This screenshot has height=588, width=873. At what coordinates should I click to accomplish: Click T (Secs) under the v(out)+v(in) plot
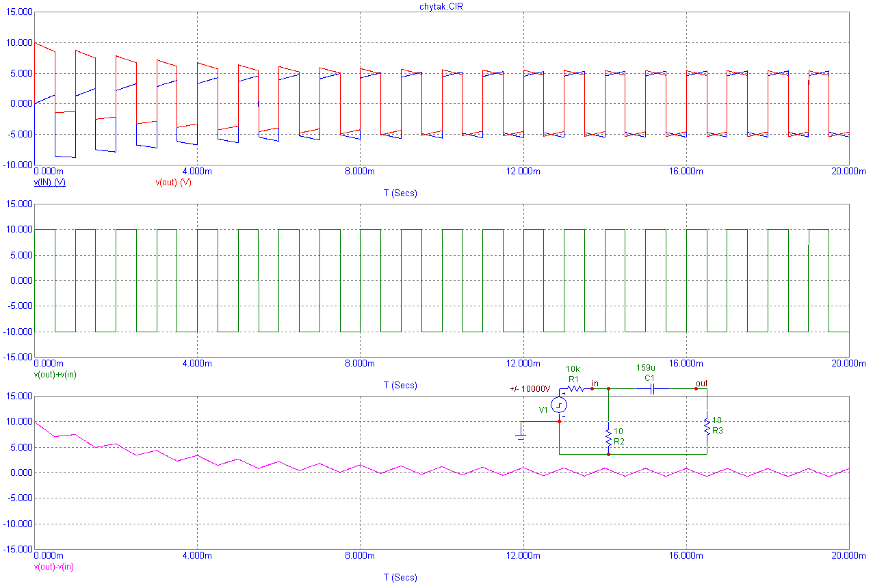point(400,386)
